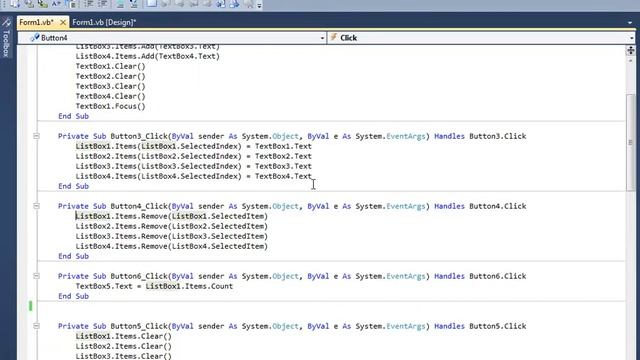Open the active documents list arrow
640x360 pixels.
[x=630, y=23]
